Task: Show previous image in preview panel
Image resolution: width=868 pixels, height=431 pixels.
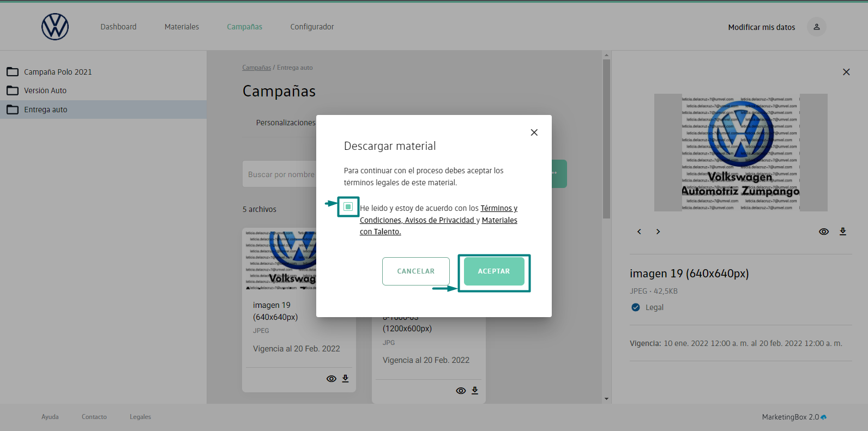Action: (x=639, y=232)
